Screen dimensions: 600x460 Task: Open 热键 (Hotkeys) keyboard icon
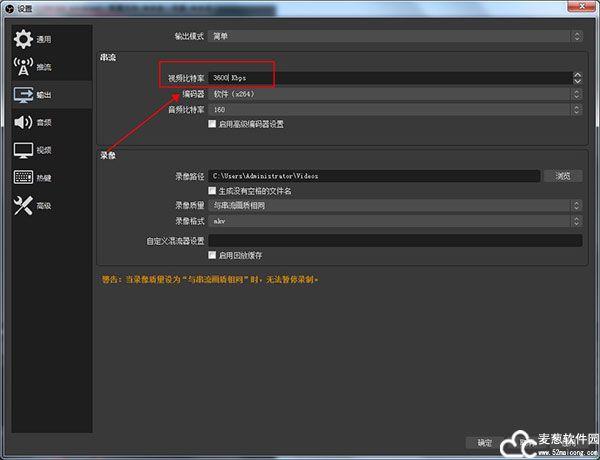[x=23, y=178]
